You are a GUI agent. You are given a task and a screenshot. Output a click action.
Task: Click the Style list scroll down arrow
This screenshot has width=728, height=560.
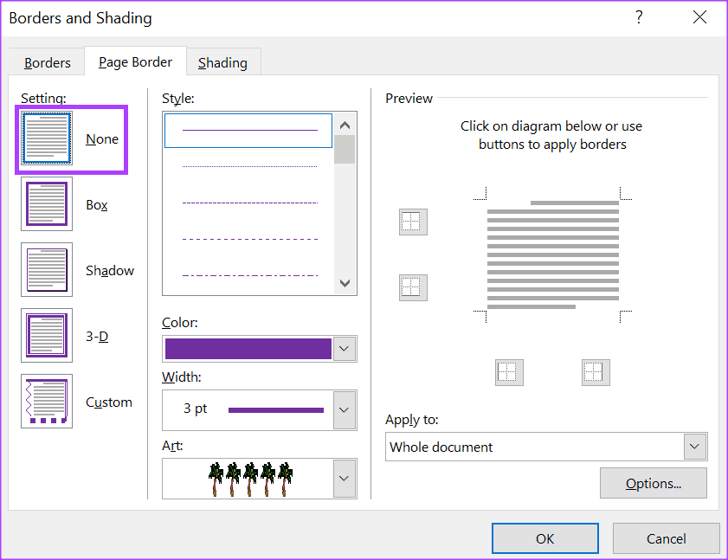[x=345, y=283]
